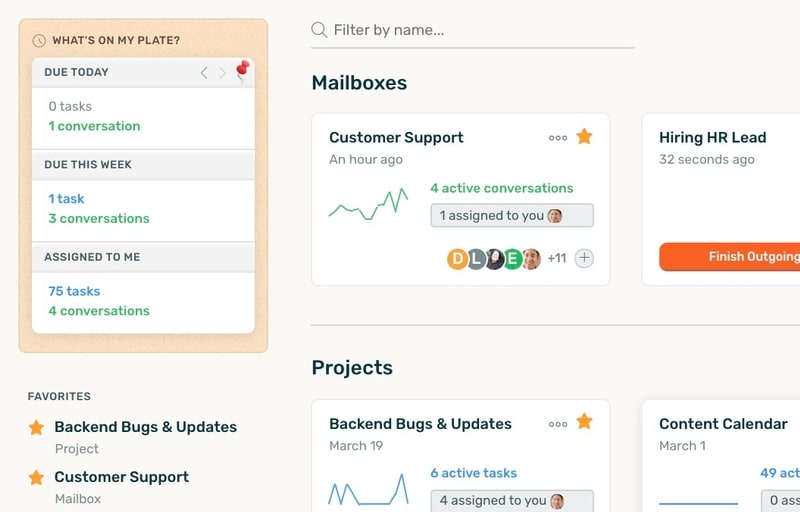
Task: Click the Mailboxes section heading
Action: [x=359, y=83]
